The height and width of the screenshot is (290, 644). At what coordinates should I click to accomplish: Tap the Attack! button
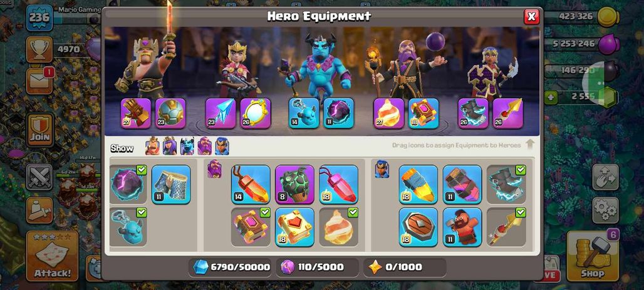pos(52,256)
